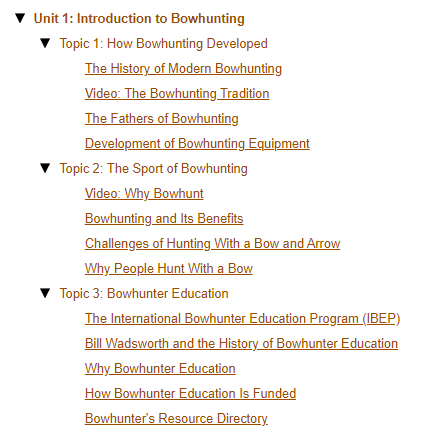Open Video: Why Bowhunt link
This screenshot has width=447, height=433.
click(x=144, y=193)
